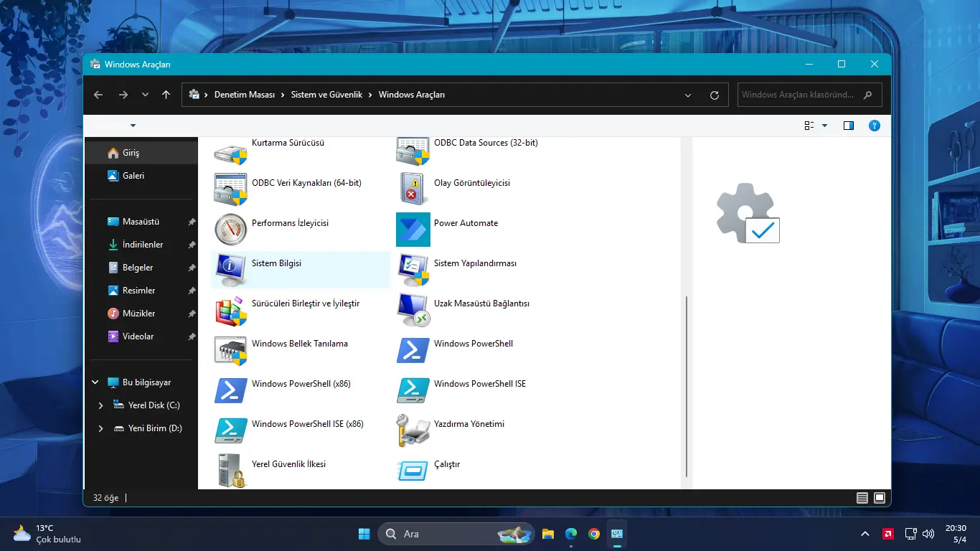Open ODBC Veri Kaynakları (64-bit) icon
980x551 pixels.
pyautogui.click(x=231, y=189)
